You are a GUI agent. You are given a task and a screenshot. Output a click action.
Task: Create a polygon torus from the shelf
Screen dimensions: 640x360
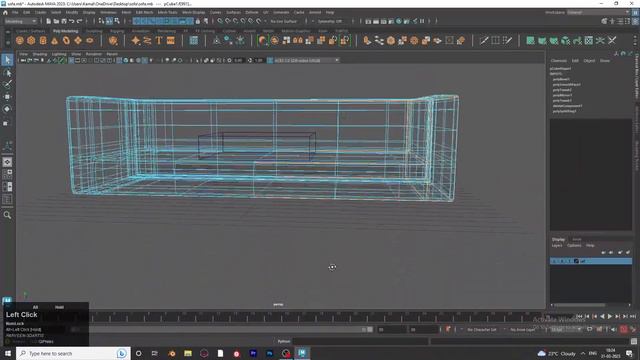click(x=66, y=40)
